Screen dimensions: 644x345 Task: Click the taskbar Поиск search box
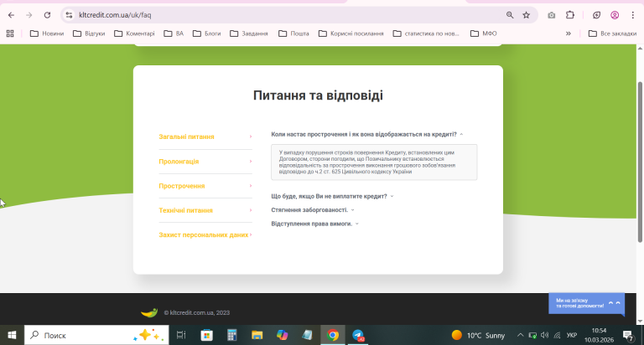[96, 335]
